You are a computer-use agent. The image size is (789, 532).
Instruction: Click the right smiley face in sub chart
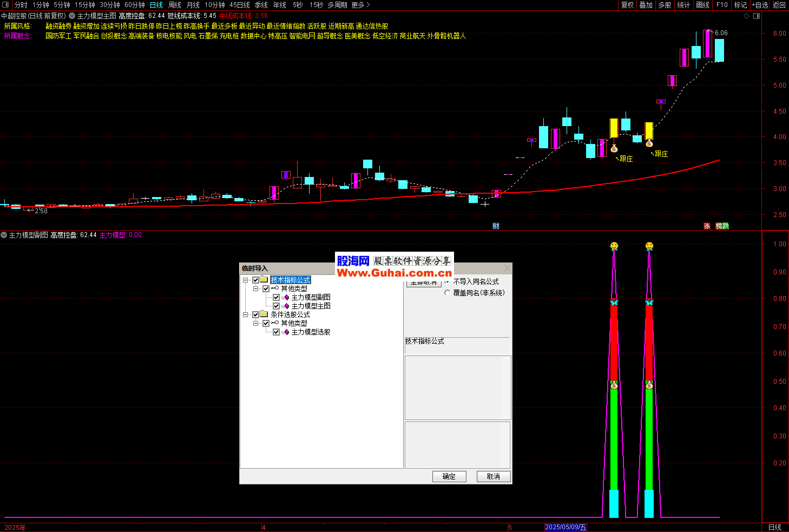click(649, 246)
